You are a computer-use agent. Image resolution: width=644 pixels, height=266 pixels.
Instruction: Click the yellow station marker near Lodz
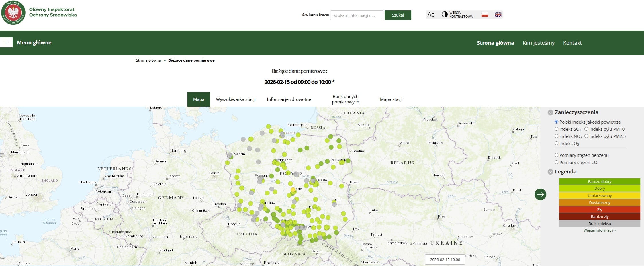click(x=293, y=190)
